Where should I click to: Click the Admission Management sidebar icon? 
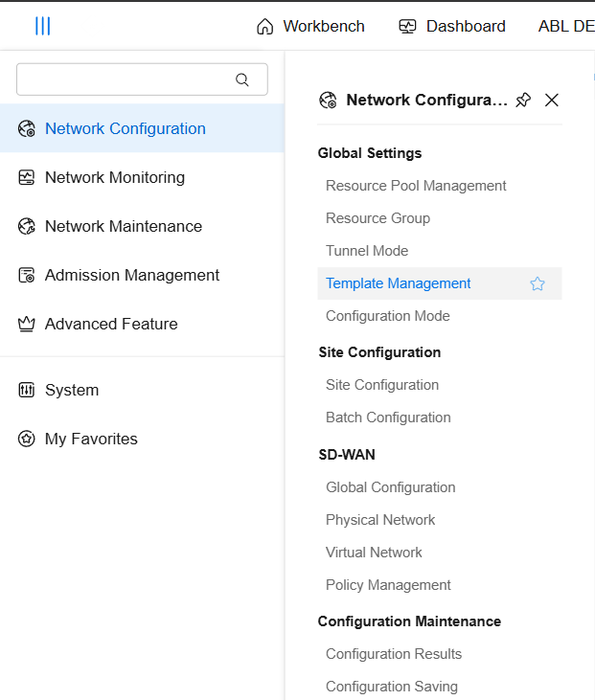pos(27,275)
